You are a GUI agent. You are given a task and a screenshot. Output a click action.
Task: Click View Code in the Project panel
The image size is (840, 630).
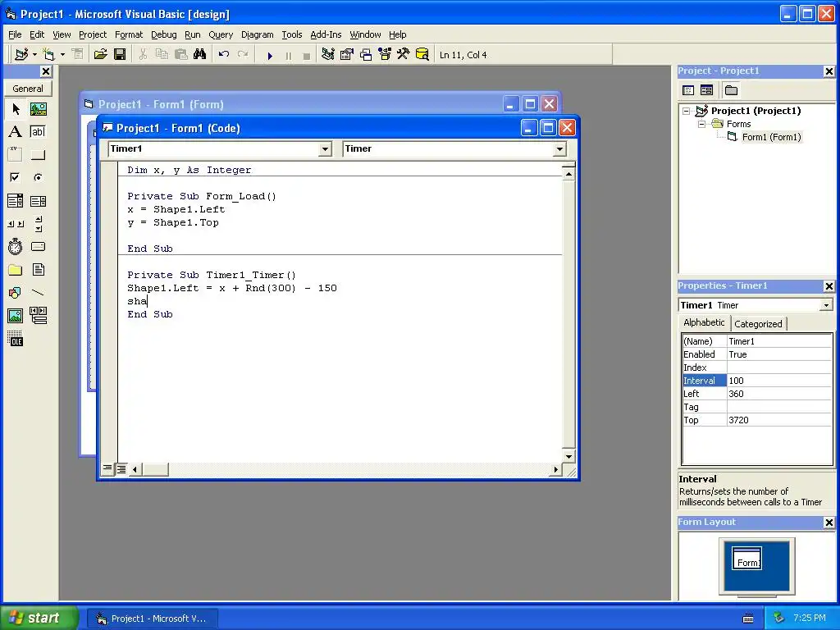tap(688, 90)
